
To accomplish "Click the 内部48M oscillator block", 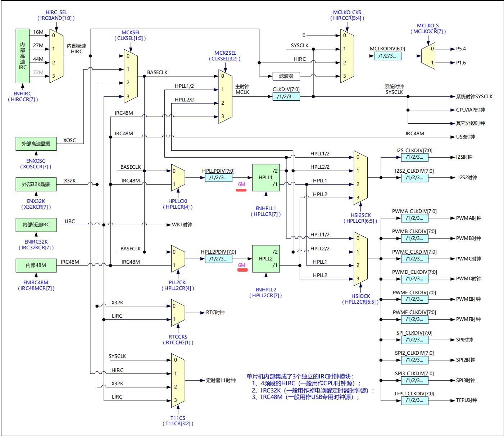I will [36, 265].
